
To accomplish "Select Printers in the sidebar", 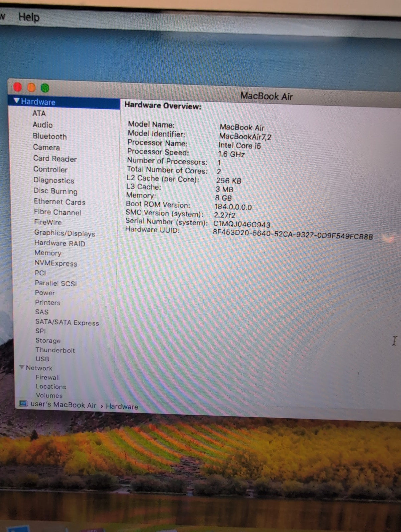I will 48,302.
